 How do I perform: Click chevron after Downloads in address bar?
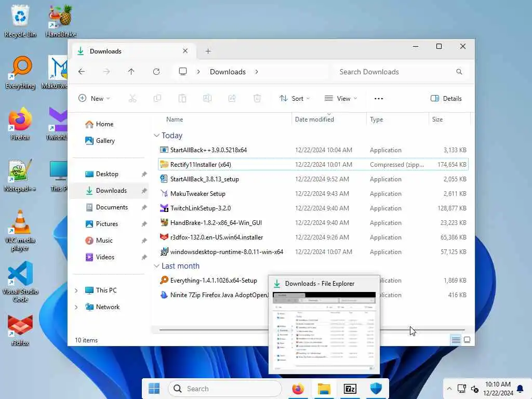click(257, 72)
